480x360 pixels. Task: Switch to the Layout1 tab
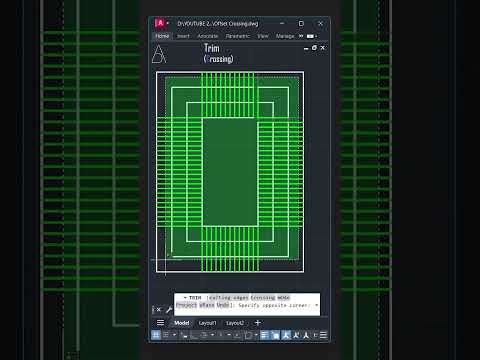pos(207,323)
